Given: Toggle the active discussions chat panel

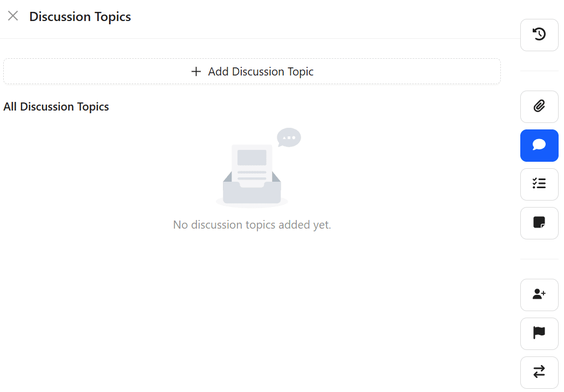Looking at the screenshot, I should click(x=539, y=146).
